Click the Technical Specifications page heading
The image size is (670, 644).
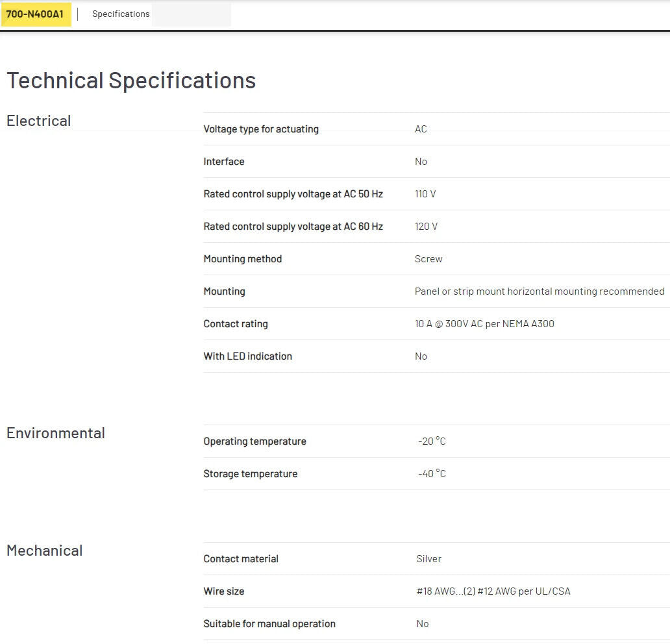point(131,80)
